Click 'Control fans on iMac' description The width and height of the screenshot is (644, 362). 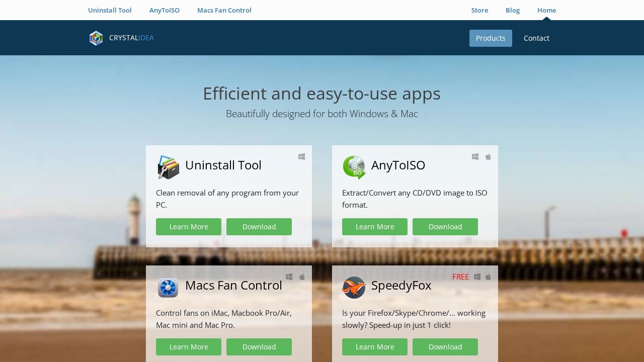(224, 319)
